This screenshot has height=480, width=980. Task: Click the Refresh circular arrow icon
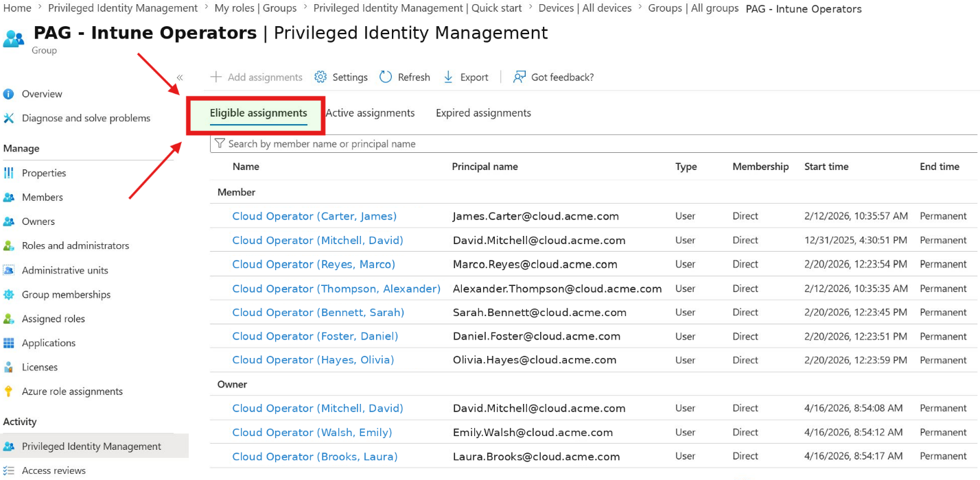(x=386, y=77)
